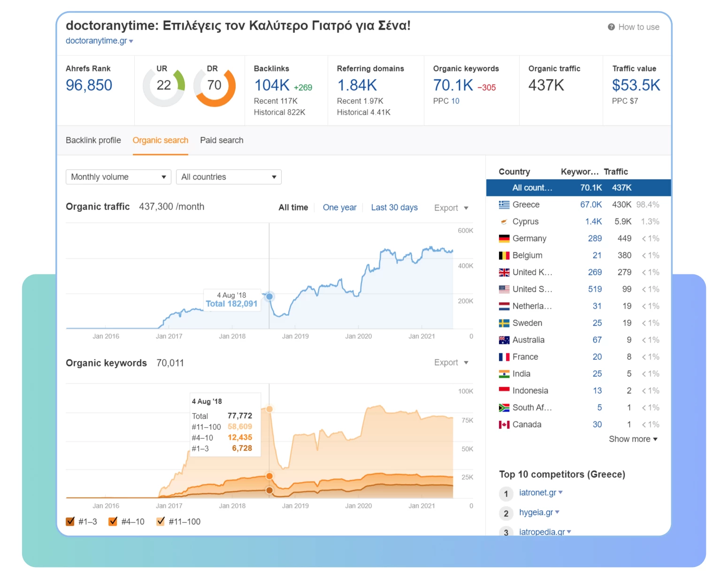Open the hygeia.gr competitor link
This screenshot has width=728, height=575.
[536, 513]
